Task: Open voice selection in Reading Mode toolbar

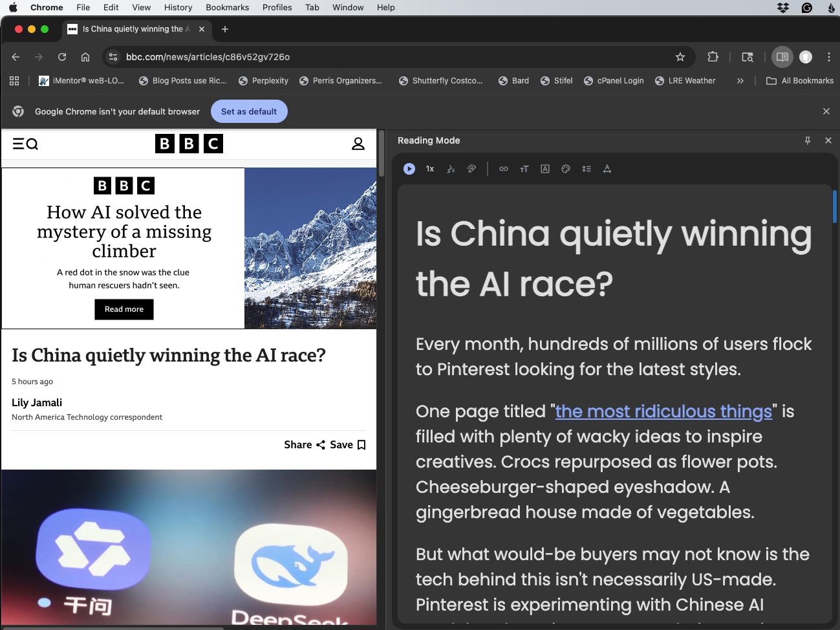Action: (x=451, y=169)
